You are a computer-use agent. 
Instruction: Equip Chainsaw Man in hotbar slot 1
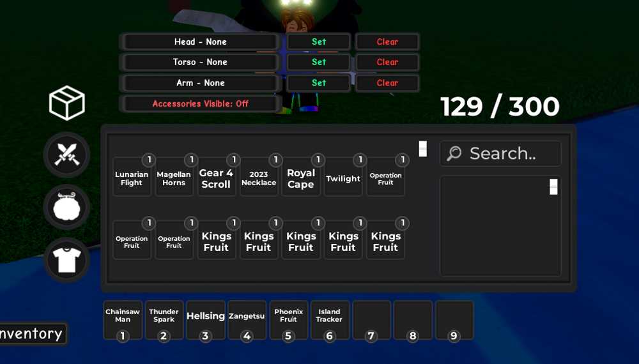point(123,320)
